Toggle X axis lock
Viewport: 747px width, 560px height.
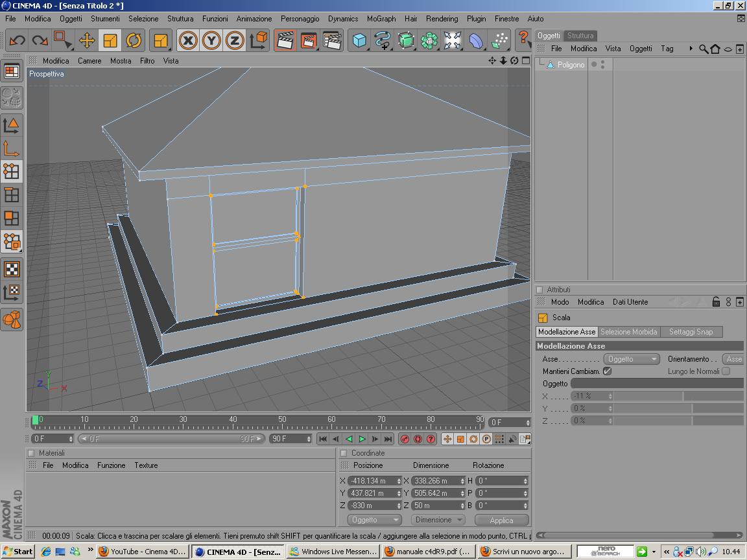pyautogui.click(x=188, y=40)
